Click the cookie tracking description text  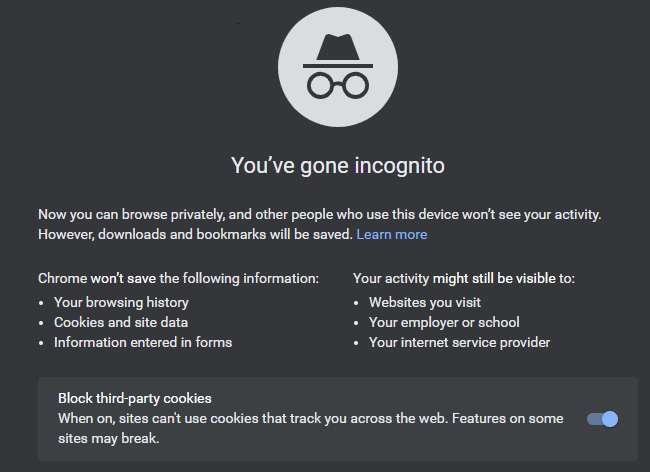[310, 428]
